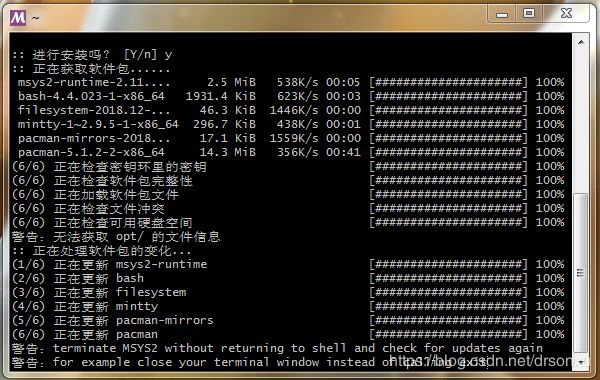Click the '正在加载软件包文件' line

(288, 194)
